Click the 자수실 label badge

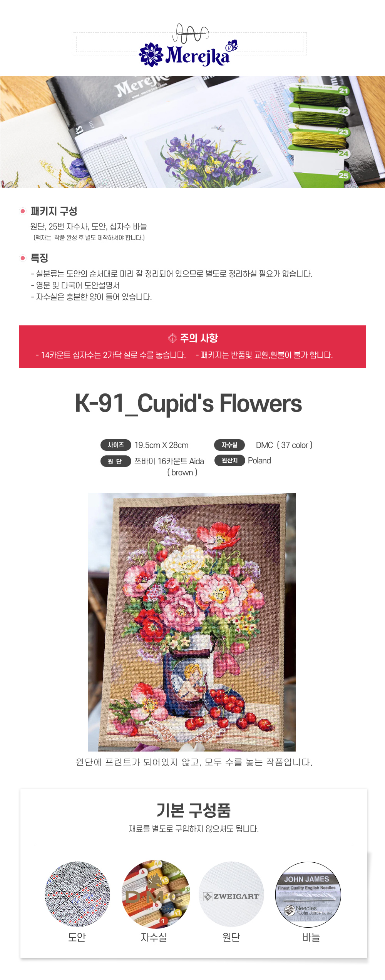229,445
